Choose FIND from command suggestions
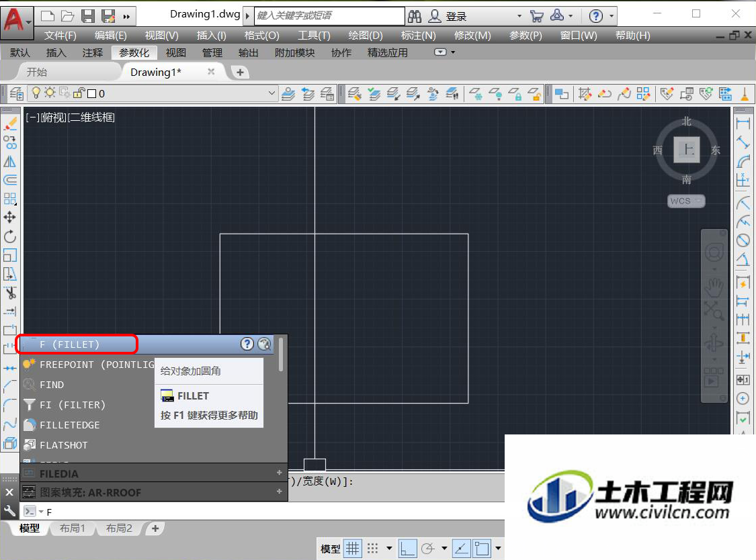 pos(52,385)
